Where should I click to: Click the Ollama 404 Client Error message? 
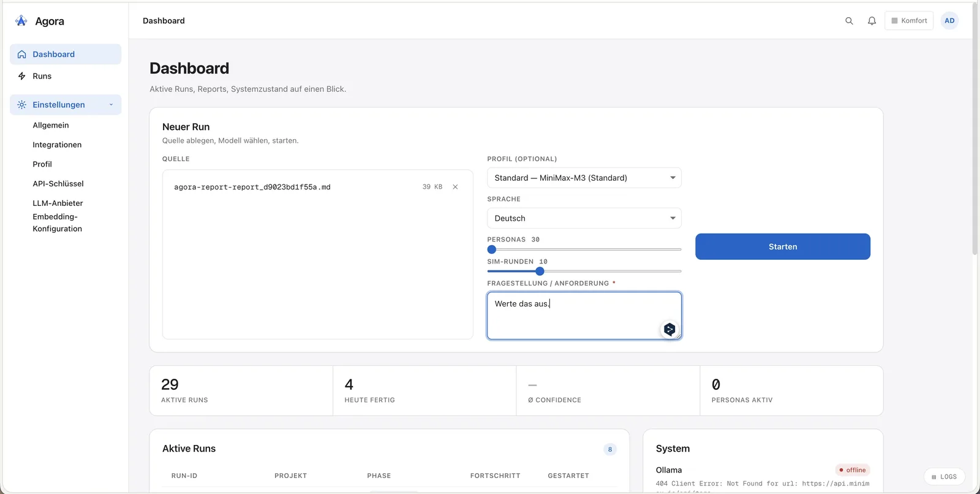(x=763, y=487)
